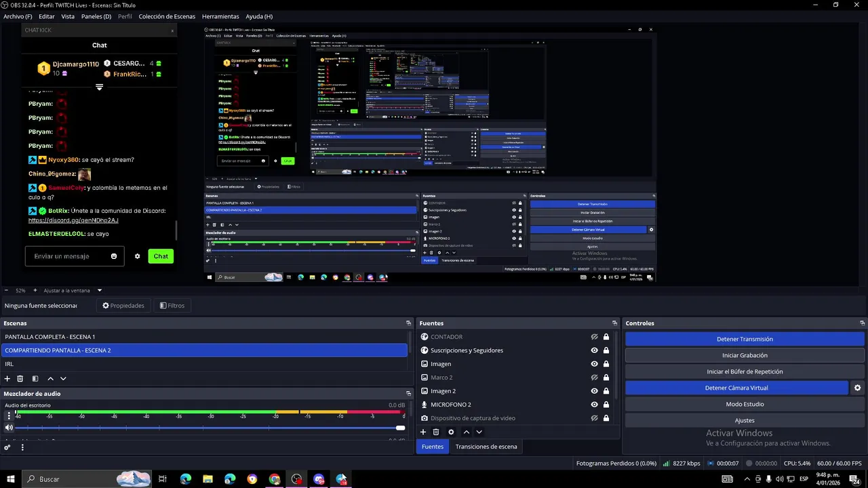
Task: Hide the MICROFONO 2 source
Action: [594, 405]
